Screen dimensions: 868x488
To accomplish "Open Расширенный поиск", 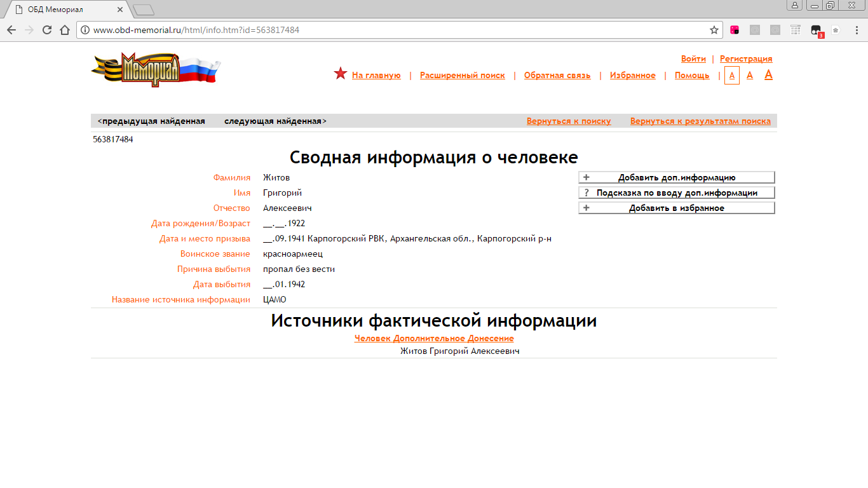I will point(463,76).
